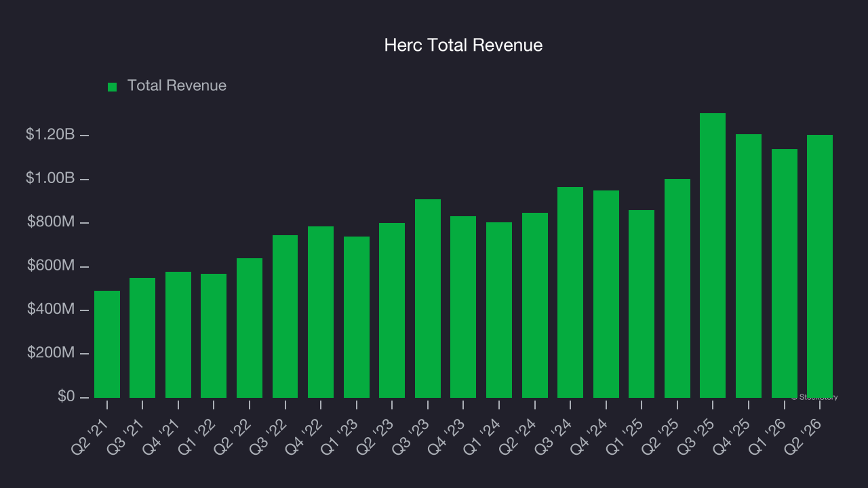Viewport: 868px width, 488px height.
Task: Click the Q4 '24 revenue bar
Action: click(606, 294)
